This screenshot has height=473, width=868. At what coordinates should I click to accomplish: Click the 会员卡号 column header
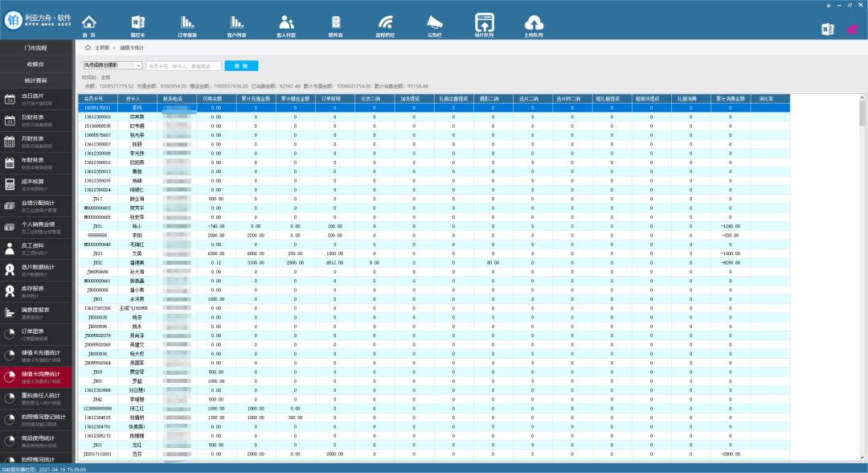pos(97,99)
